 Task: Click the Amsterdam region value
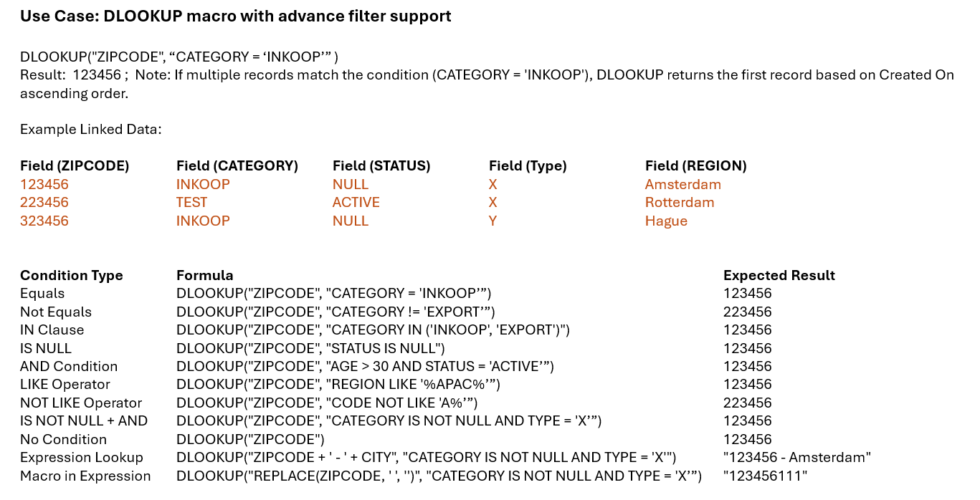pyautogui.click(x=682, y=184)
